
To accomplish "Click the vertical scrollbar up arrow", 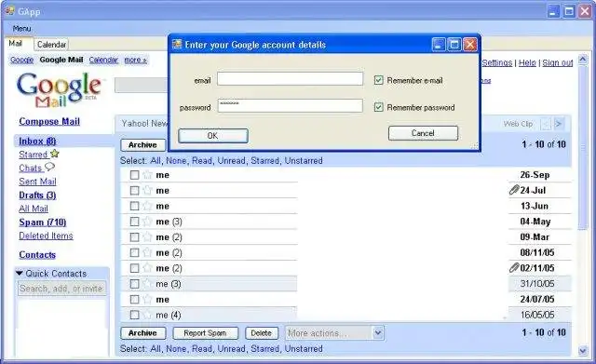I will (582, 60).
